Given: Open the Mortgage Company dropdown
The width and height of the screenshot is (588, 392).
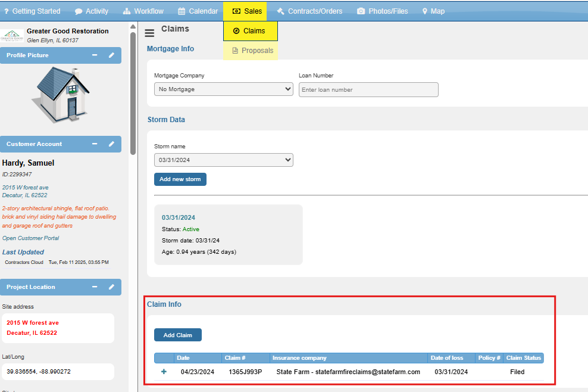Looking at the screenshot, I should point(224,89).
